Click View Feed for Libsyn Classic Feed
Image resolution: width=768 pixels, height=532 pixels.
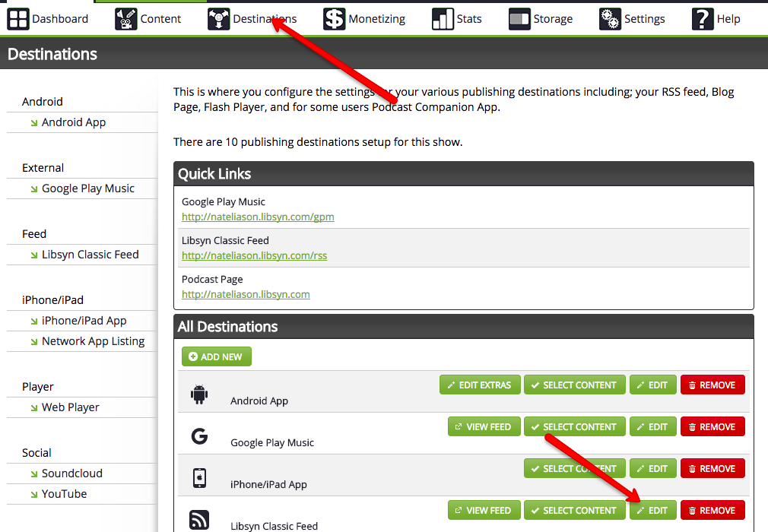tap(484, 510)
